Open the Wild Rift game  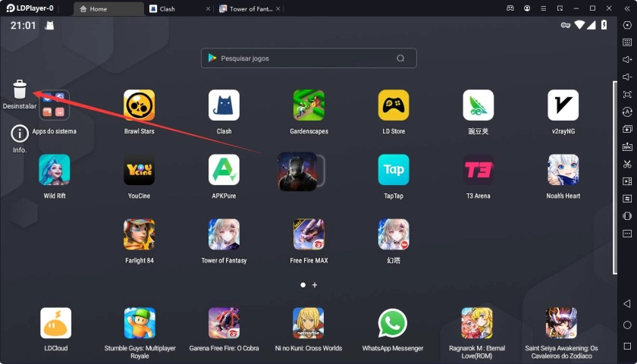pyautogui.click(x=55, y=170)
